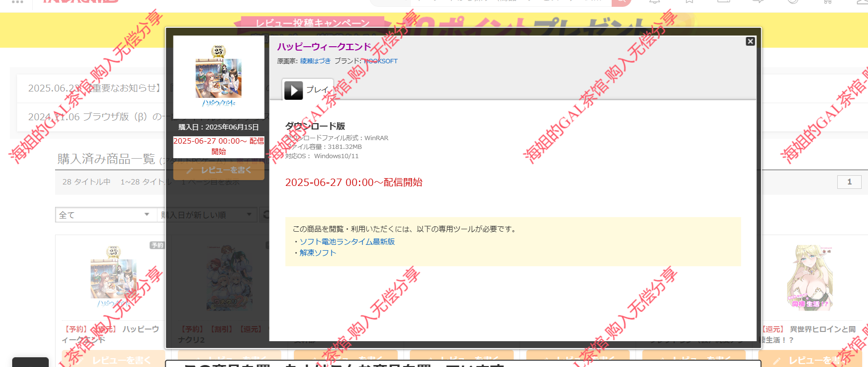Click the 【予約】【還元】ハッピーウィークエンド title in list
The width and height of the screenshot is (868, 367).
(112, 334)
